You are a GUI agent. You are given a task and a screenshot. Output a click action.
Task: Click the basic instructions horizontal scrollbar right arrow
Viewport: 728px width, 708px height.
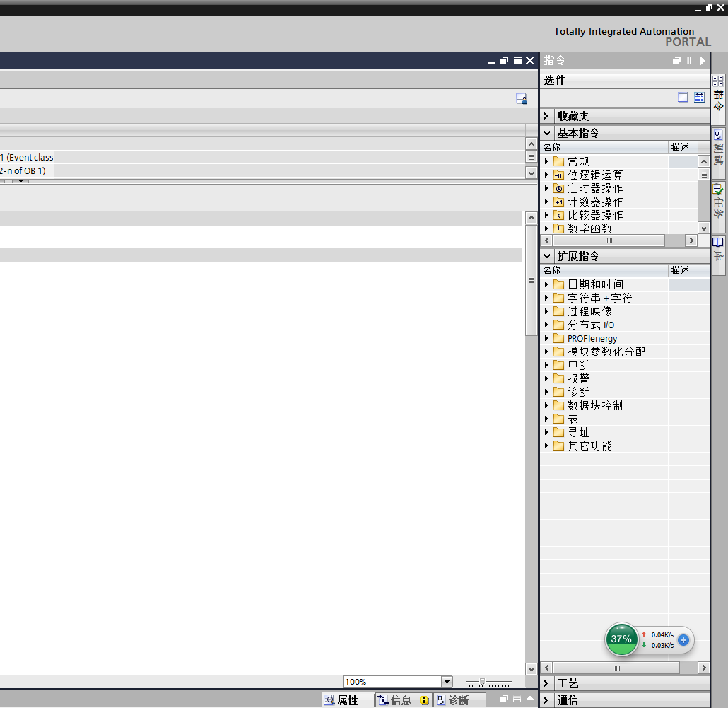point(691,240)
